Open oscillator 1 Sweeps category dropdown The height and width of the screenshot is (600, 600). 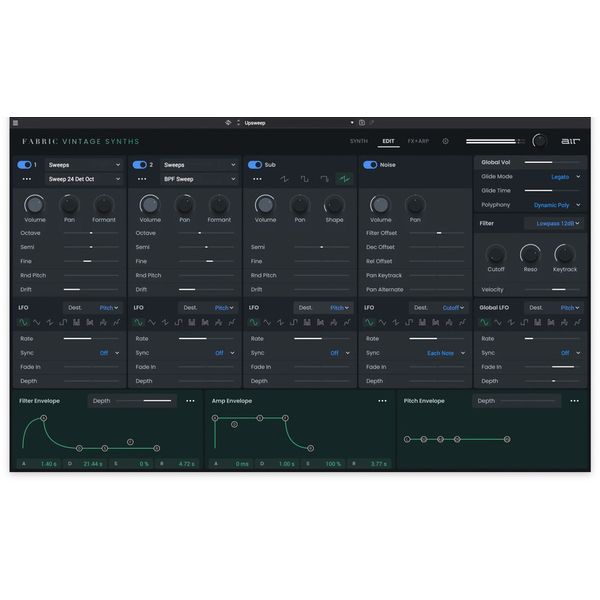[x=84, y=165]
